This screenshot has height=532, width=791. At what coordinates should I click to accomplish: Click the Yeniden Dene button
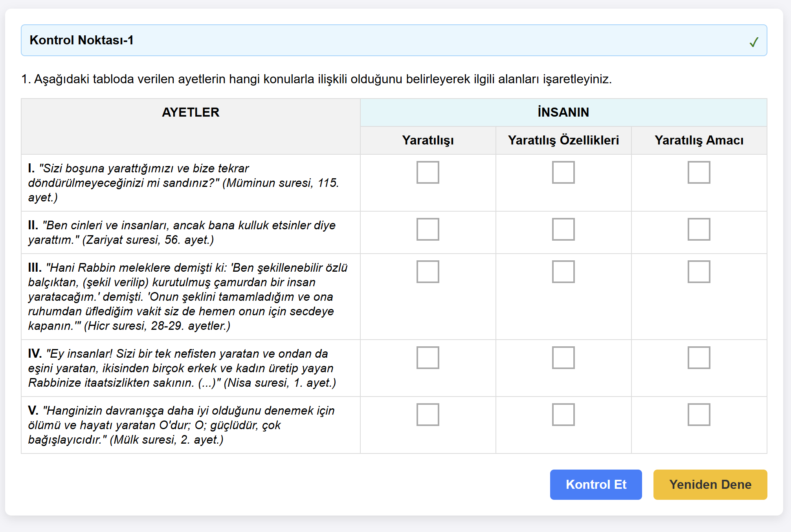pos(710,484)
